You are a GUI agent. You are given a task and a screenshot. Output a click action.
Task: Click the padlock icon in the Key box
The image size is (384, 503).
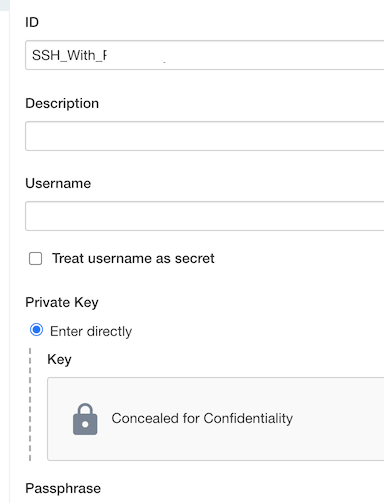pos(85,419)
